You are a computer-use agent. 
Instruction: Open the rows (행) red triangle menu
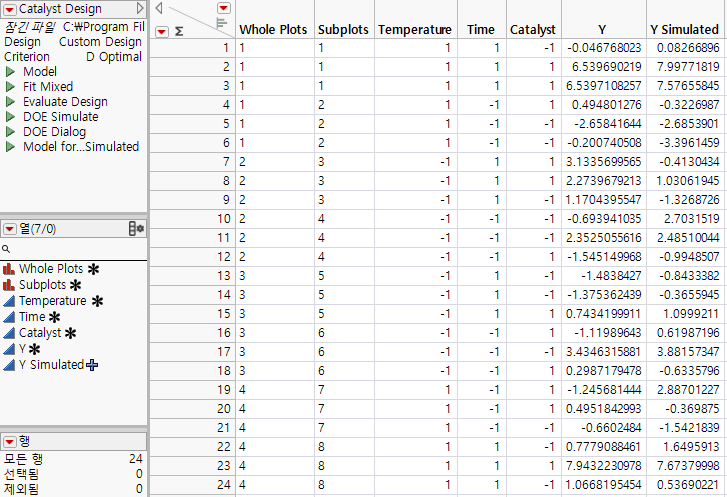pyautogui.click(x=10, y=441)
